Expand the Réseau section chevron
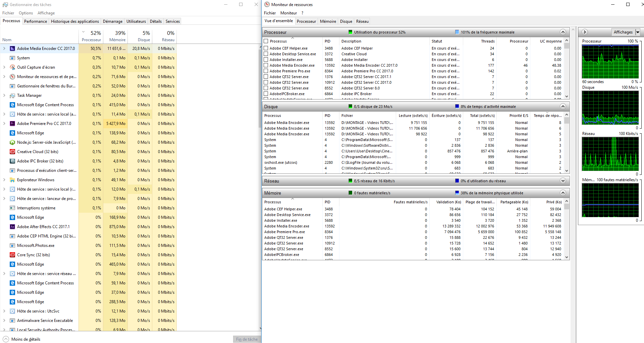 [x=563, y=181]
